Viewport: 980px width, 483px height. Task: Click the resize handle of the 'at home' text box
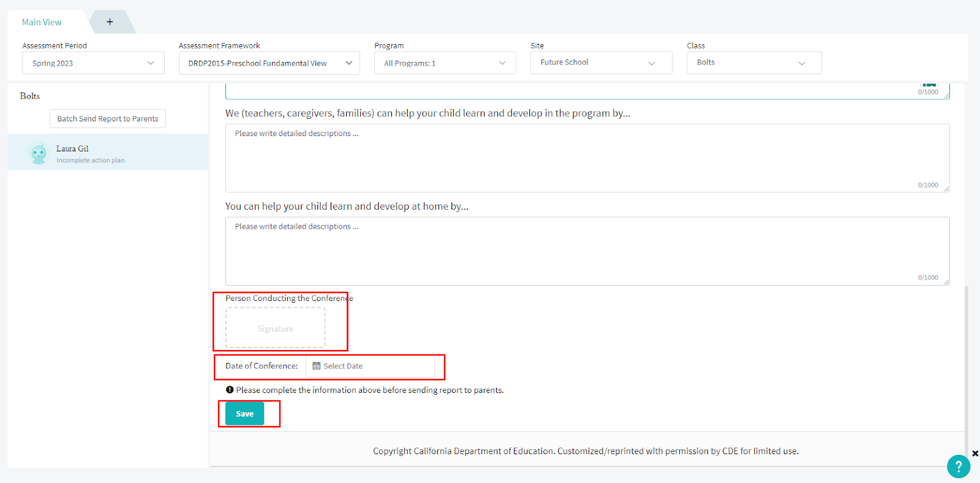(946, 282)
